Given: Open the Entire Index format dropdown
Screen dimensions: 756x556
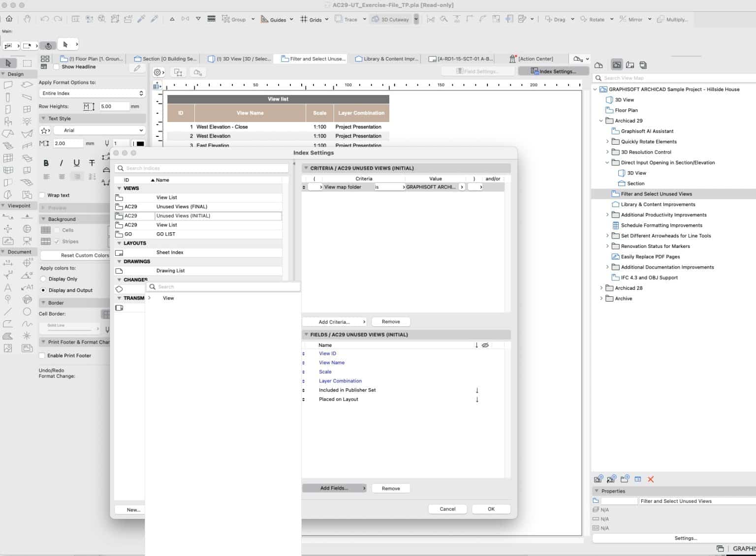Looking at the screenshot, I should (92, 93).
